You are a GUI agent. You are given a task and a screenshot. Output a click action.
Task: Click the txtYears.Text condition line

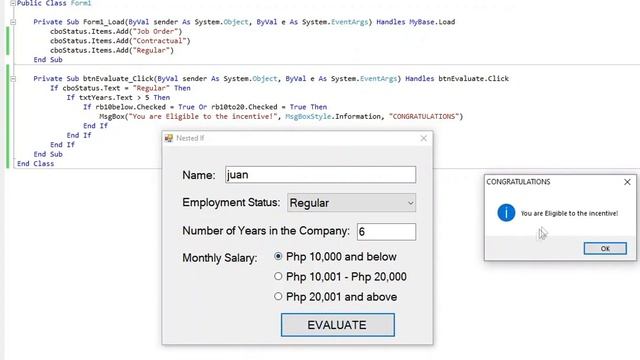[x=118, y=98]
